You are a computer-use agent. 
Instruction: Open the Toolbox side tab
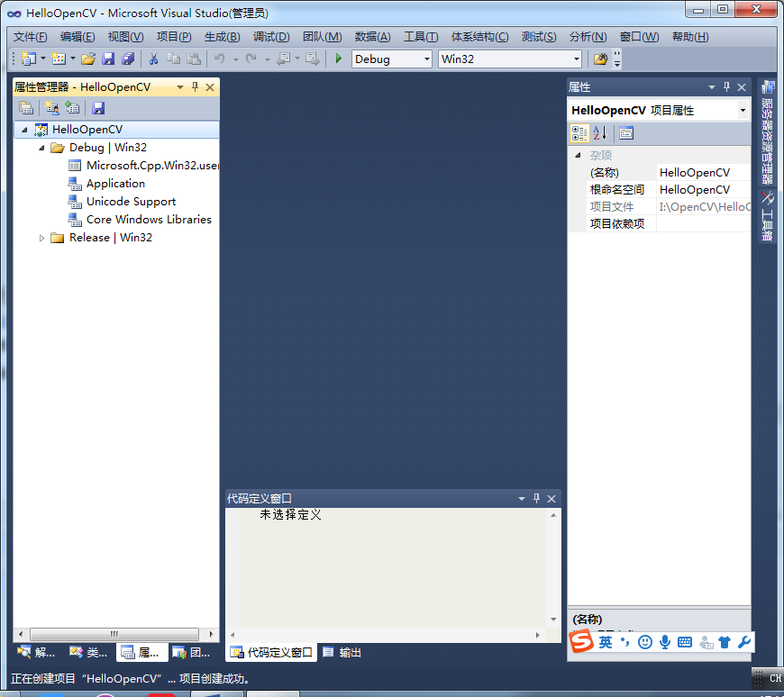pyautogui.click(x=768, y=216)
